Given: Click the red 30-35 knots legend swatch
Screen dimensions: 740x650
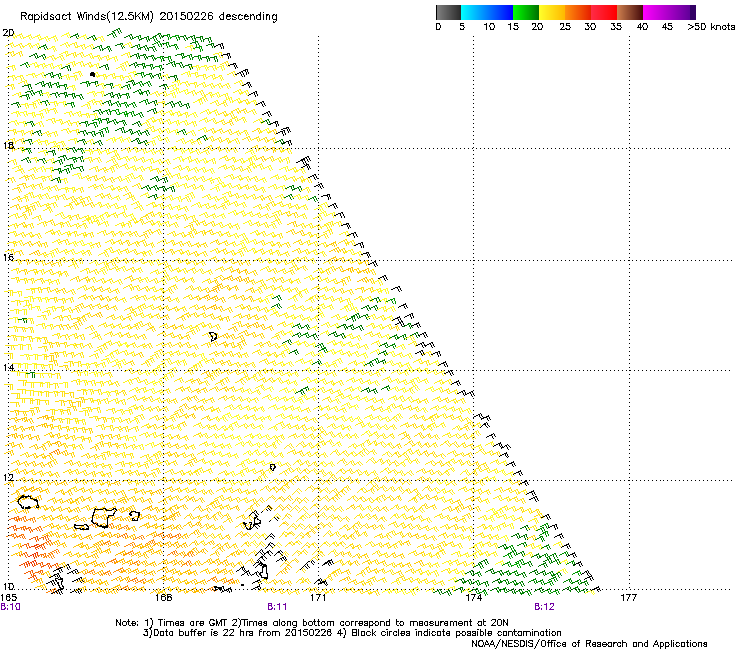Looking at the screenshot, I should click(604, 12).
